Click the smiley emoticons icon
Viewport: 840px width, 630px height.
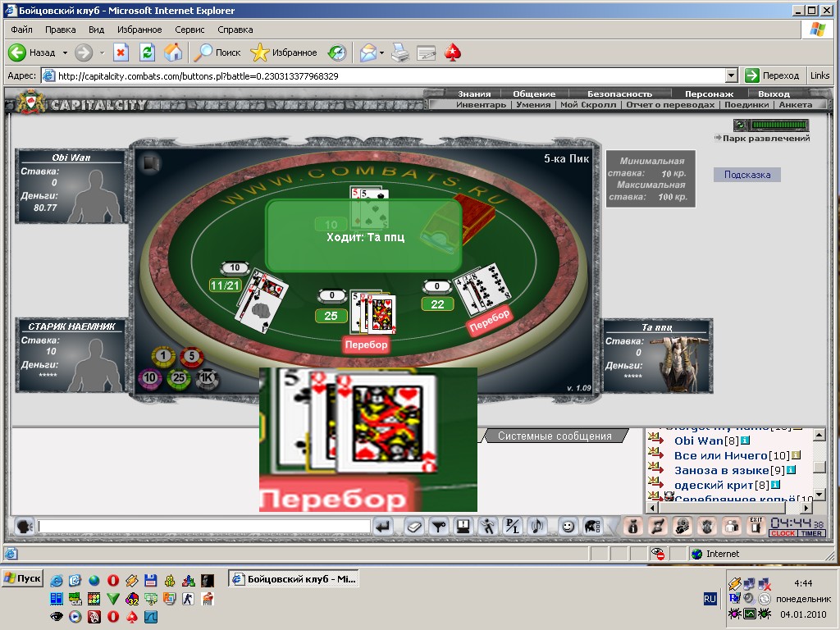[x=568, y=527]
